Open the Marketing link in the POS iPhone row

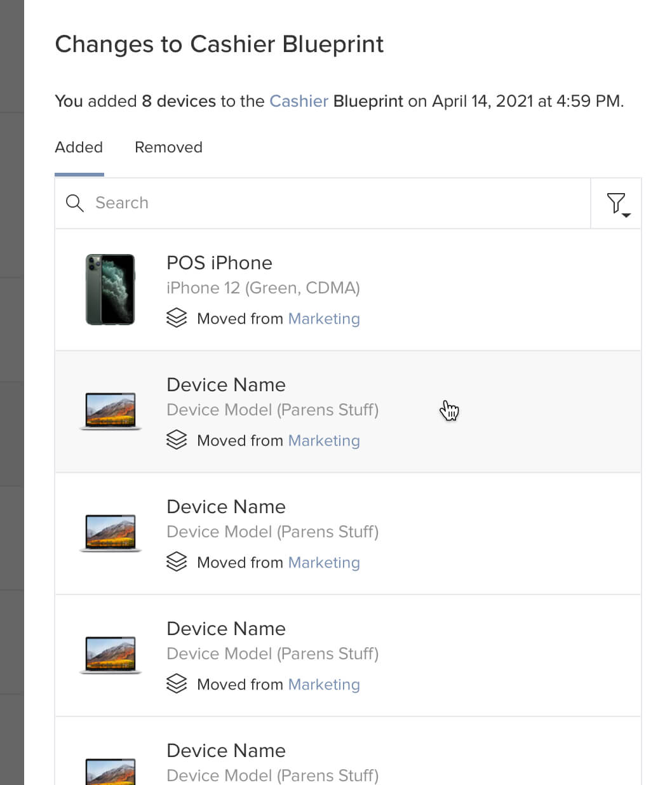pos(324,319)
